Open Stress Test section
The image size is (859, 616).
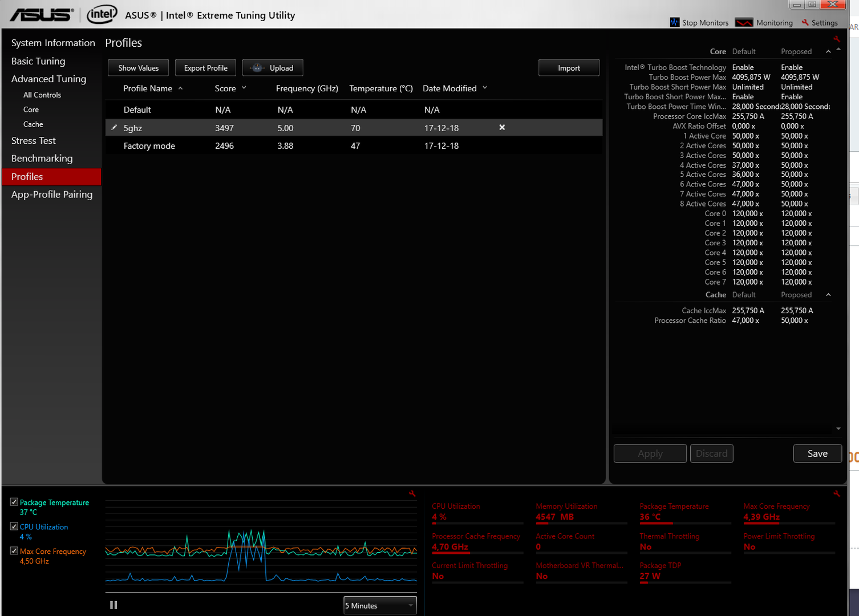(x=34, y=140)
